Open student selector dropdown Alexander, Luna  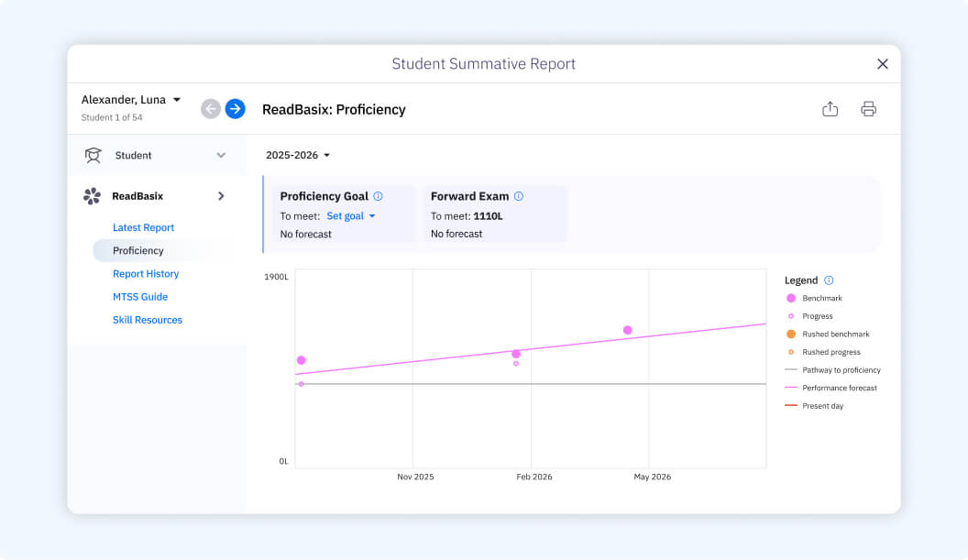click(131, 99)
